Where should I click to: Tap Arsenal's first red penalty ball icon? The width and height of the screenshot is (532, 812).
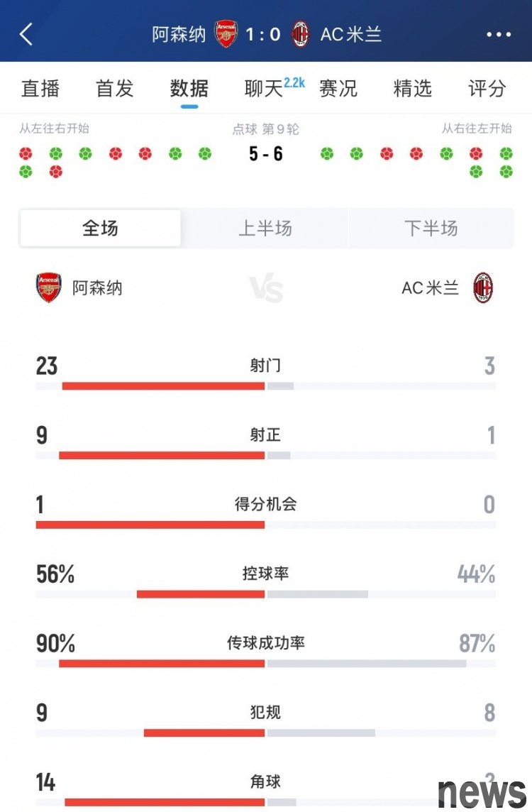coord(26,153)
